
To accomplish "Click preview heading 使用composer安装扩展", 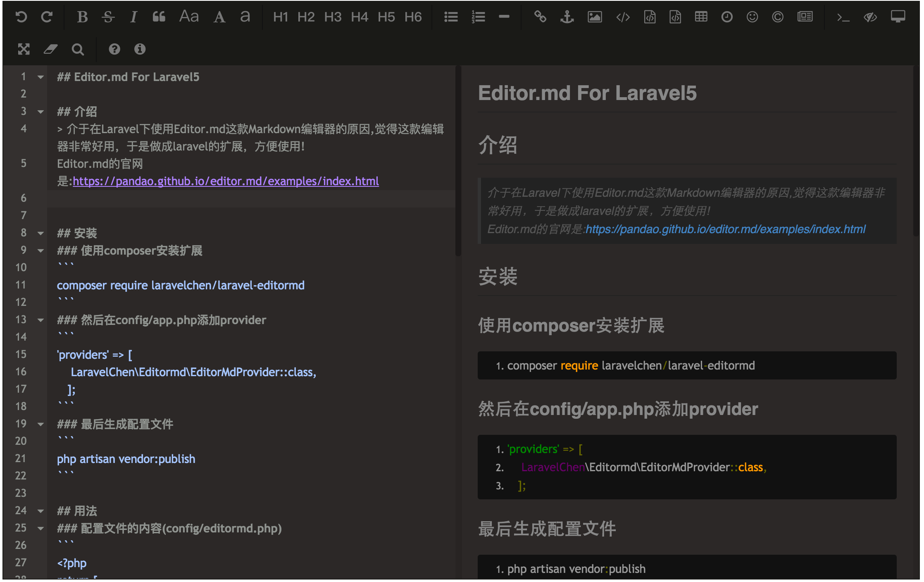I will (x=571, y=326).
